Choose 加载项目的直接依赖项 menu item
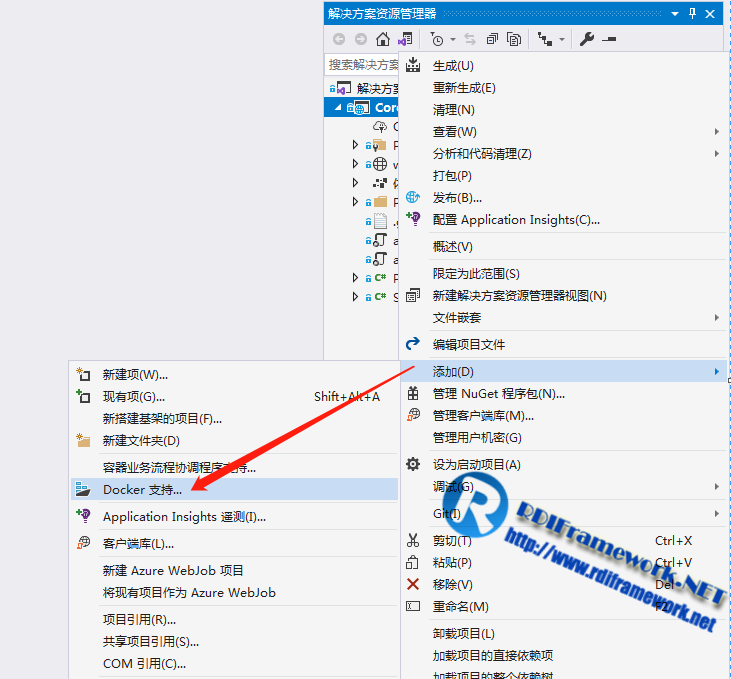731x679 pixels. [x=562, y=655]
